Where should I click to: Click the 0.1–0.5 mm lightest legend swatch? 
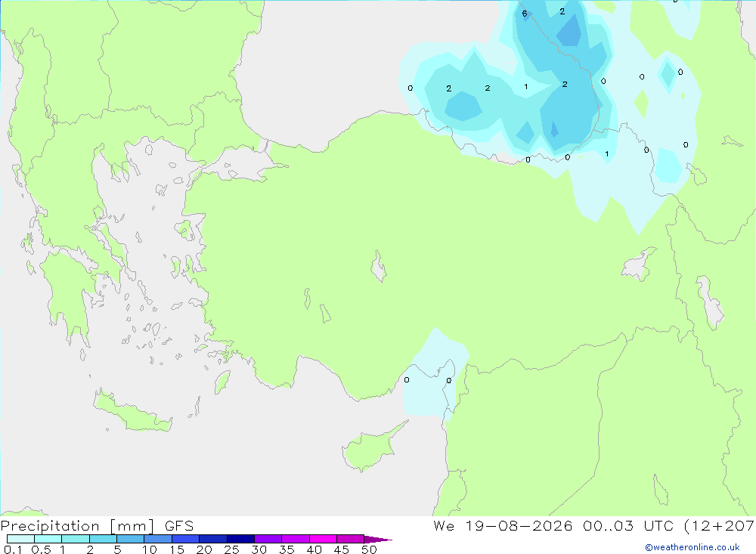click(x=20, y=539)
